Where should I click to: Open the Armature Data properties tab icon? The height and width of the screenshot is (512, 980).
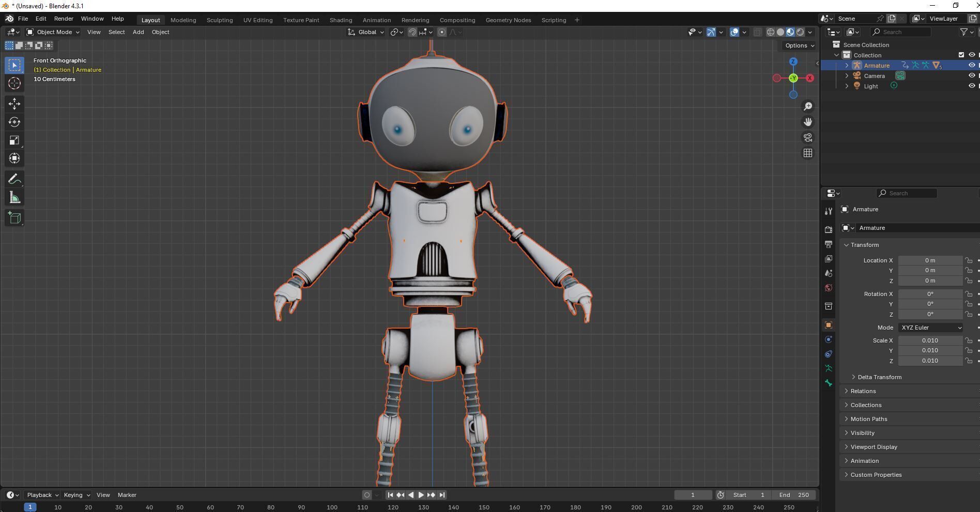pyautogui.click(x=829, y=368)
